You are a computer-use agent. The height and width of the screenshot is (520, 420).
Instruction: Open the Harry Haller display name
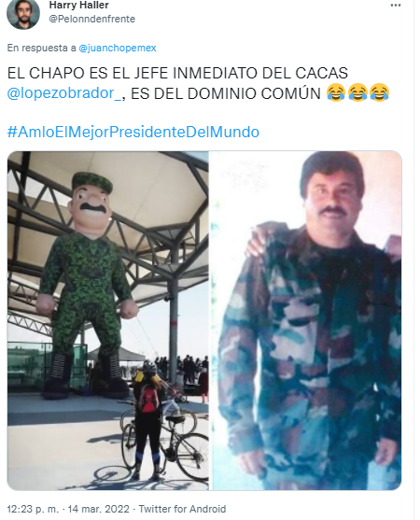click(x=79, y=5)
